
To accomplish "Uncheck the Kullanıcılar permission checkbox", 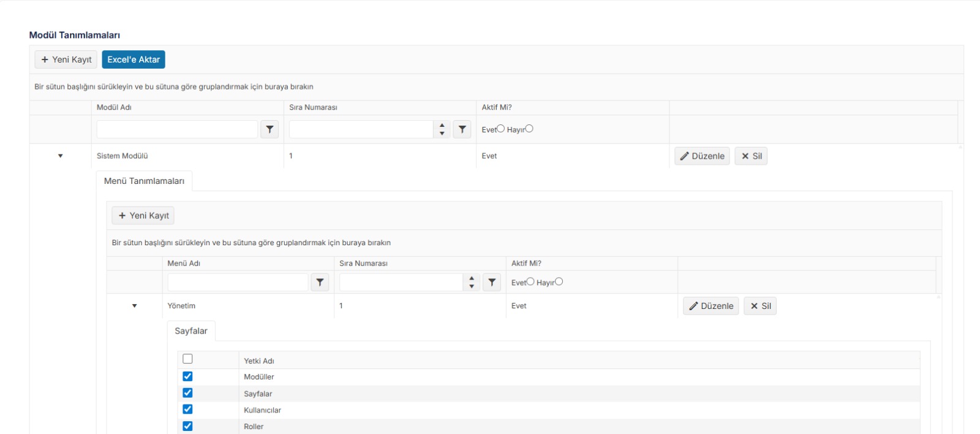I will (x=187, y=409).
